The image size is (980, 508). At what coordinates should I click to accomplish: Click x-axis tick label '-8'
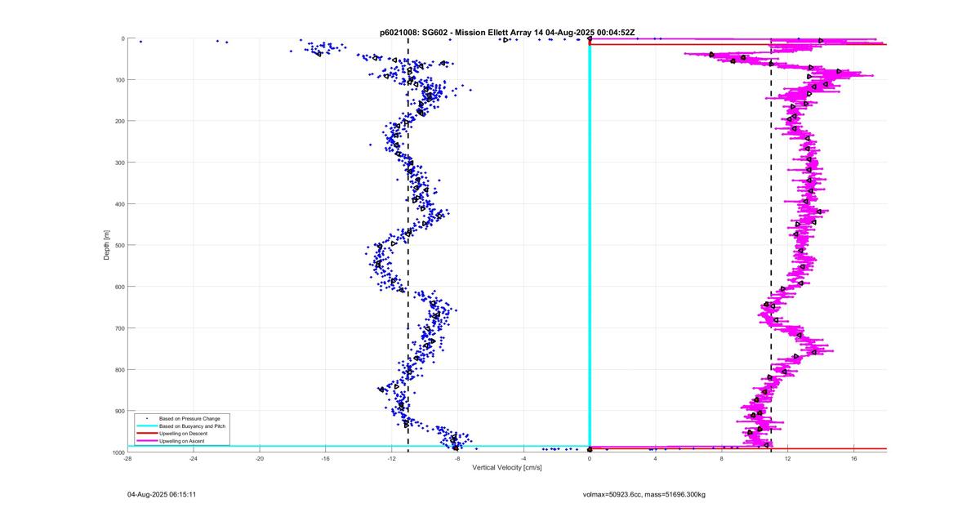(x=457, y=458)
